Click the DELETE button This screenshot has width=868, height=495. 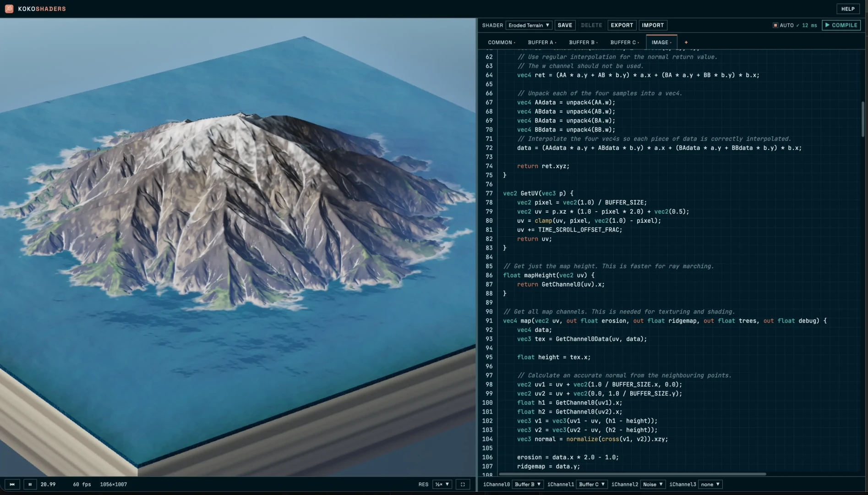click(591, 25)
